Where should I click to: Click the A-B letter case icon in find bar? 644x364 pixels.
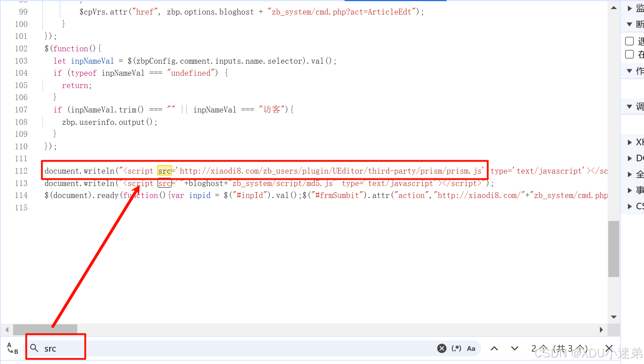point(12,348)
